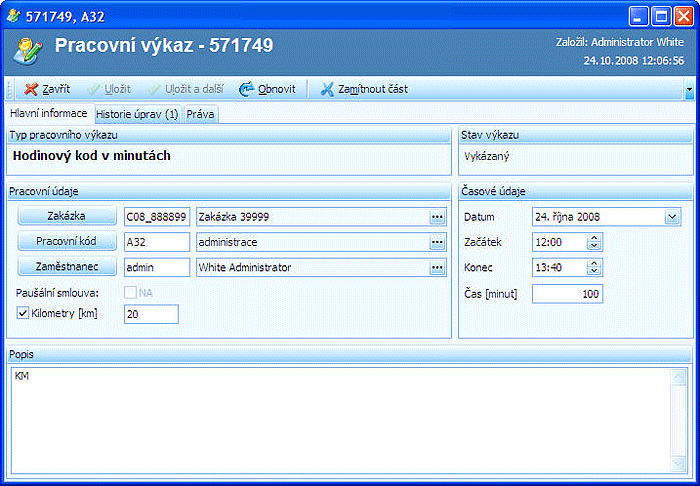Open lookup ellipsis for White Administrator
This screenshot has width=700, height=486.
pyautogui.click(x=436, y=267)
